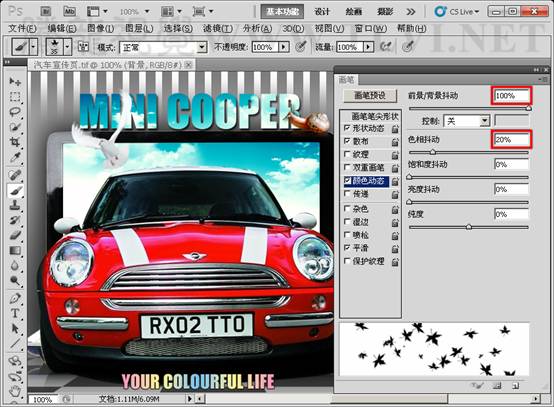The width and height of the screenshot is (554, 407).
Task: Select the Eyedropper tool
Action: [x=15, y=157]
